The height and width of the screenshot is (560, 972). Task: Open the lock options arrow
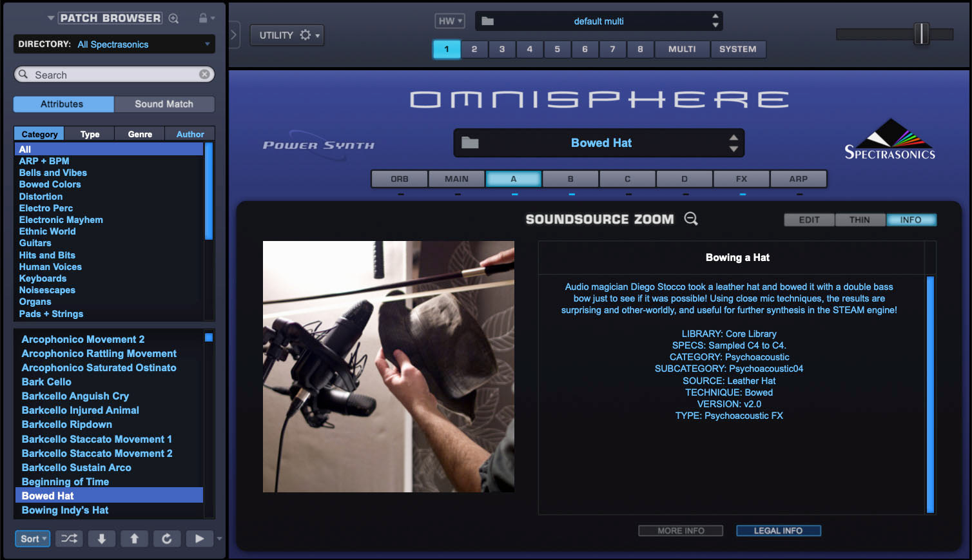[213, 18]
